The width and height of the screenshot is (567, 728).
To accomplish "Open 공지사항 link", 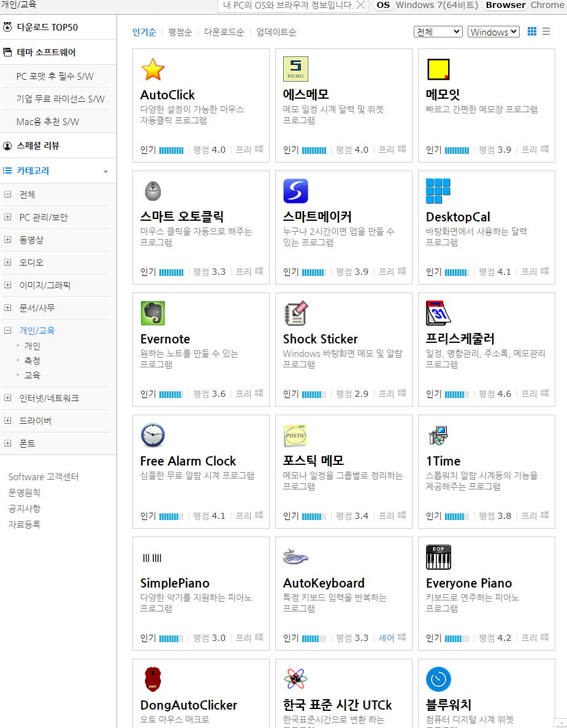I will point(24,508).
